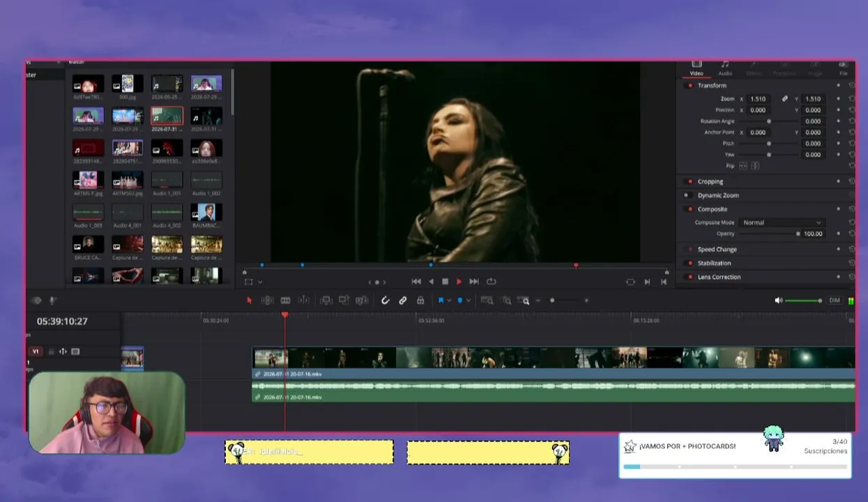Select the arrow Selection Mode tool

(249, 301)
